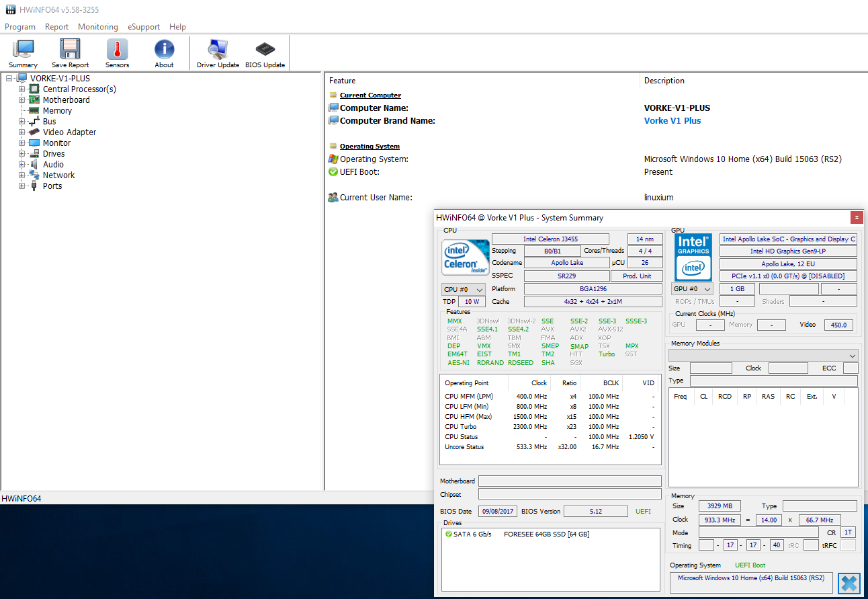Viewport: 868px width, 599px height.
Task: Click the Drives tree icon
Action: (34, 153)
